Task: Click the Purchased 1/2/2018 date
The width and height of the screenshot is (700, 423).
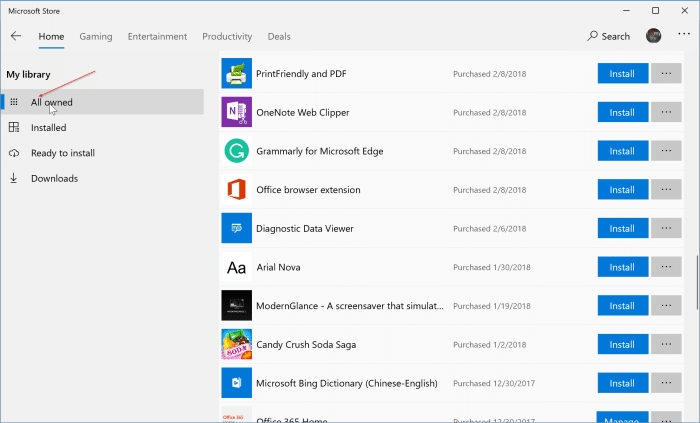Action: [489, 344]
